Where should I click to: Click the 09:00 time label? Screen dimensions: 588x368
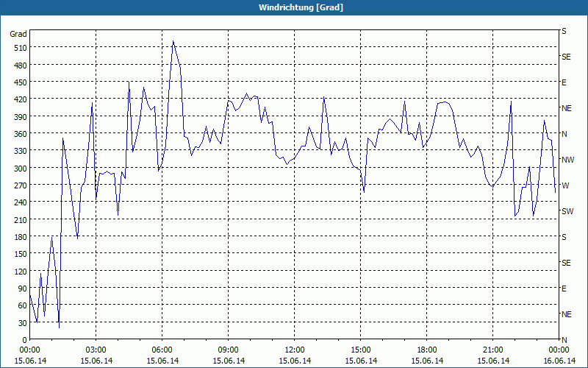[x=228, y=350]
